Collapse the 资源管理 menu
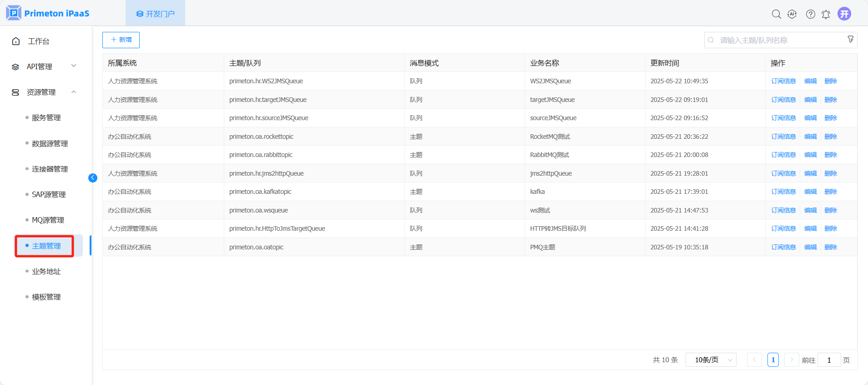 44,92
